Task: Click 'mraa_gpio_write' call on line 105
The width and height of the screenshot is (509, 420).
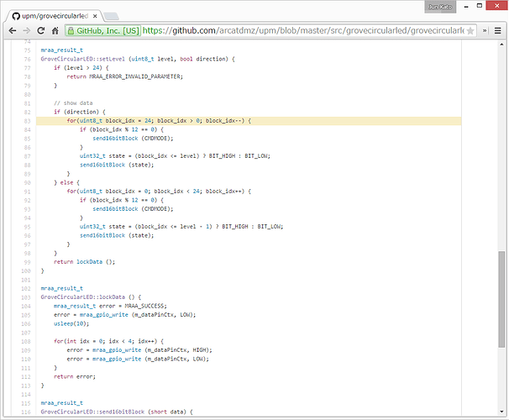Action: pos(104,315)
